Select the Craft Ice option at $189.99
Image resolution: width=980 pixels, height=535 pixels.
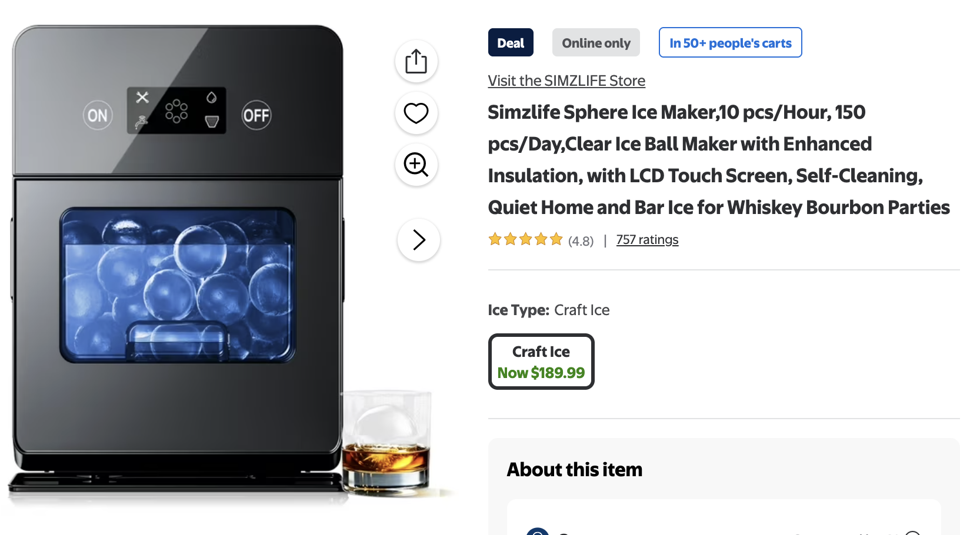541,362
